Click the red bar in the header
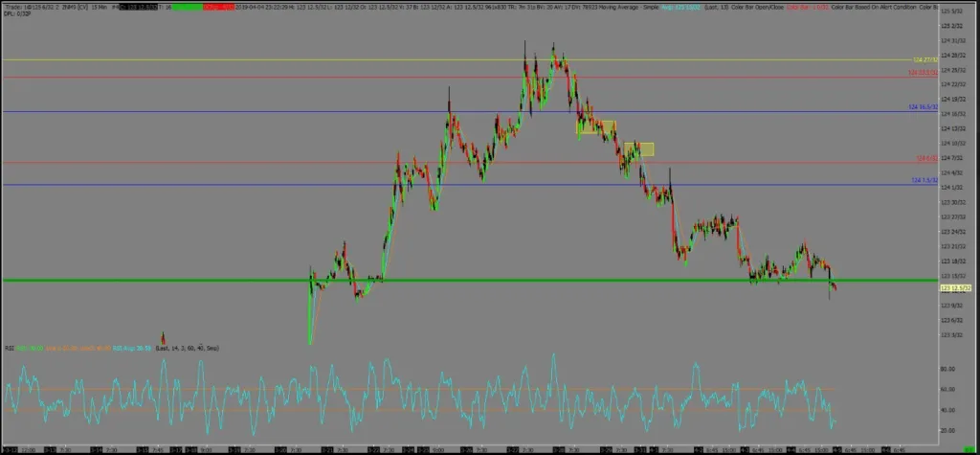This screenshot has height=455, width=980. pos(219,7)
